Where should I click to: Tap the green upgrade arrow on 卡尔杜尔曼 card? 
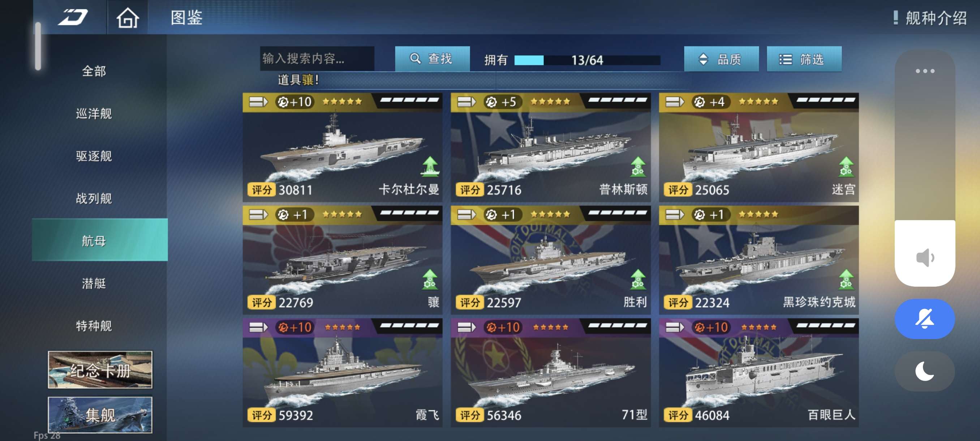click(430, 167)
